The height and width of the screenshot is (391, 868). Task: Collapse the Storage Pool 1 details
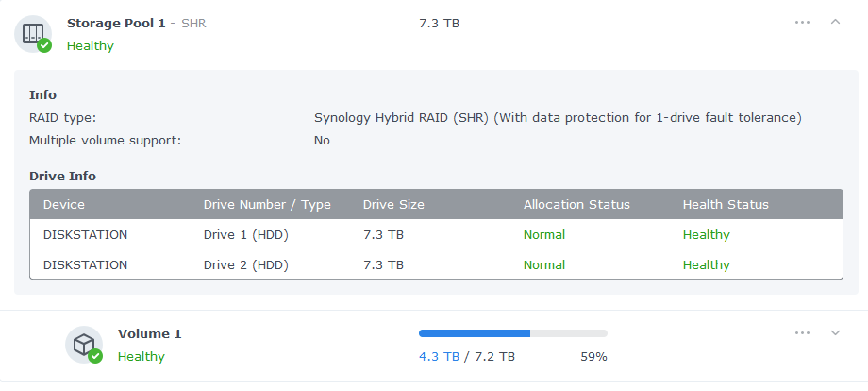pyautogui.click(x=835, y=22)
